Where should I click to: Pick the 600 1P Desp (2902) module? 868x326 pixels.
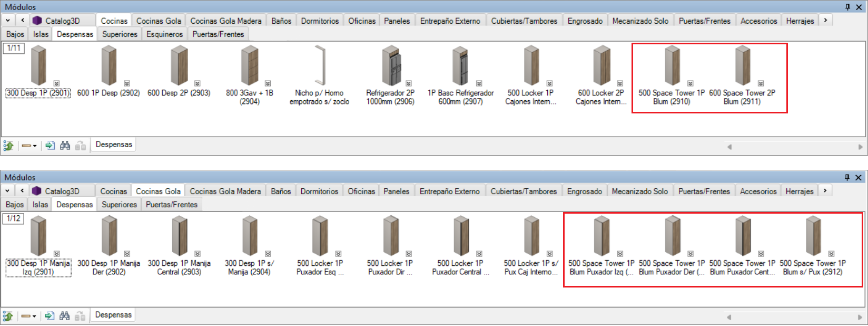point(108,65)
